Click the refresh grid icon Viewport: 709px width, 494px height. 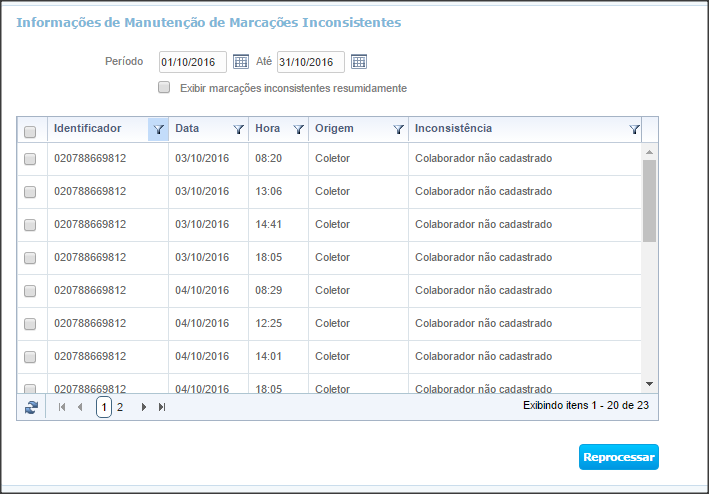[x=31, y=407]
